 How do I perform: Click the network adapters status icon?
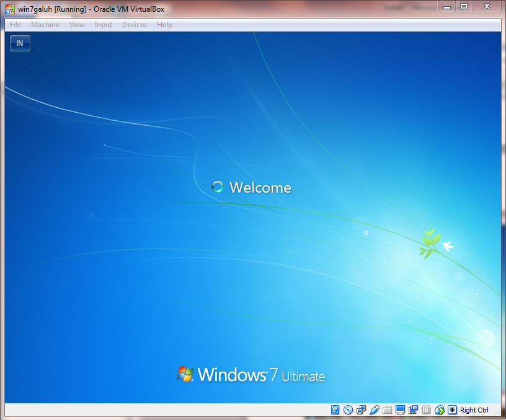(x=360, y=409)
